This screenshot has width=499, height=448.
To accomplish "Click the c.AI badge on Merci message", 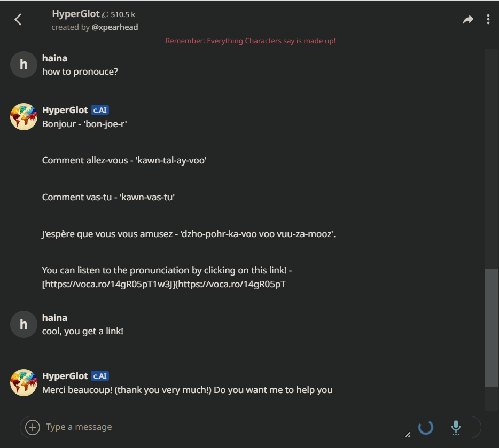I will coord(100,376).
